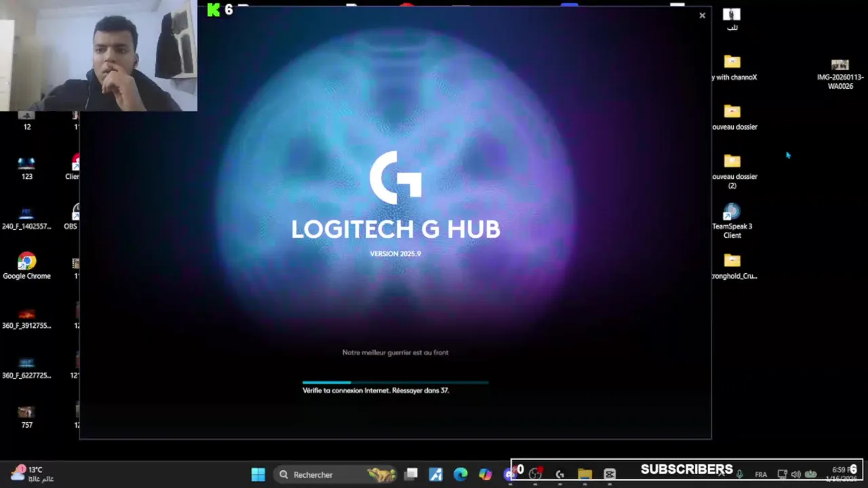
Task: Open the CapCut taskbar icon
Action: point(609,474)
